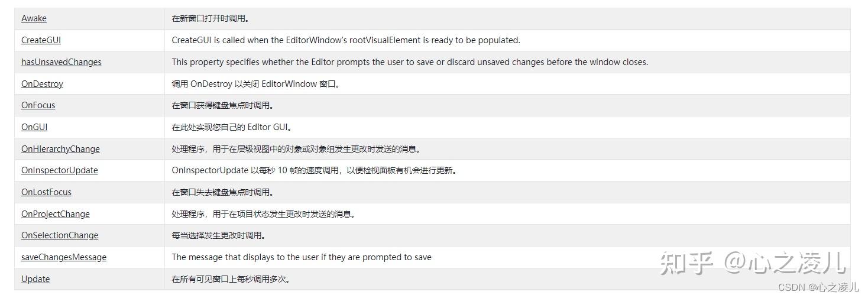Open the OnGUI link

(34, 127)
